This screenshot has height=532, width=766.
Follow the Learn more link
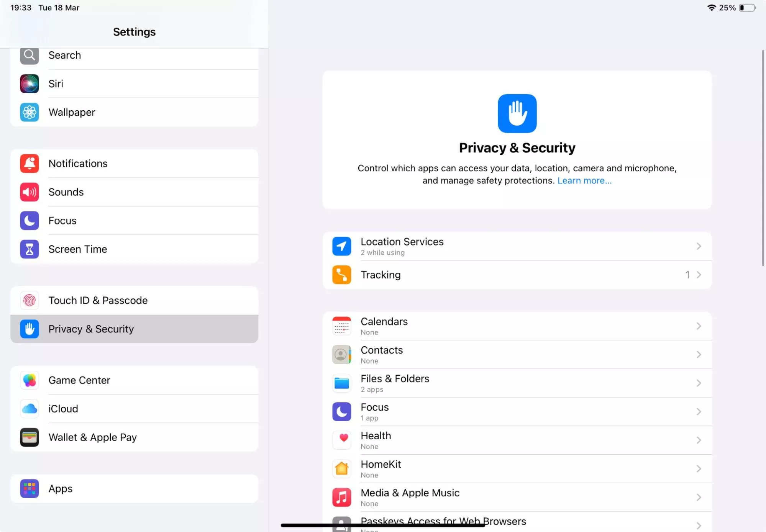click(x=584, y=181)
